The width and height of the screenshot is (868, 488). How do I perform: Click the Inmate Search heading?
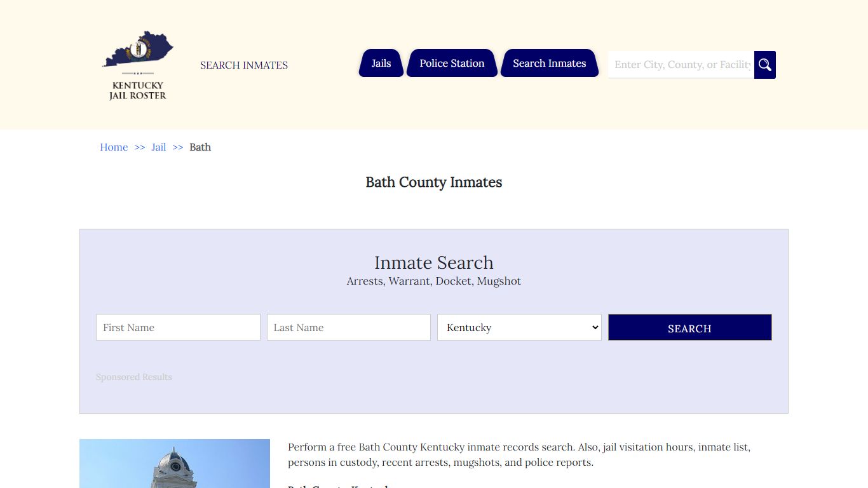434,262
